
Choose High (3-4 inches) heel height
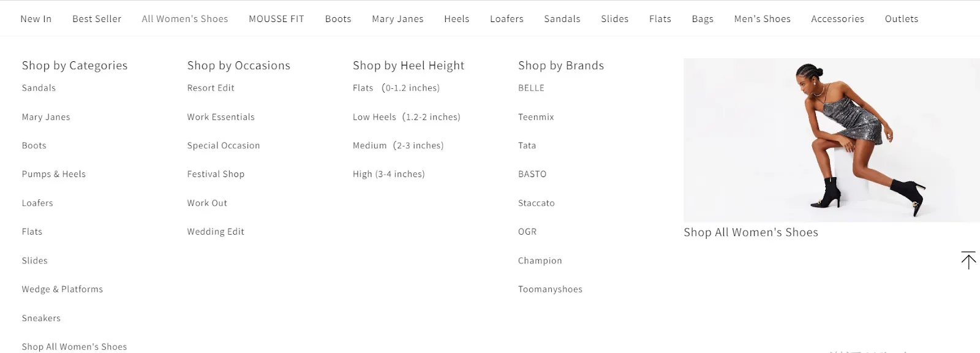[388, 174]
